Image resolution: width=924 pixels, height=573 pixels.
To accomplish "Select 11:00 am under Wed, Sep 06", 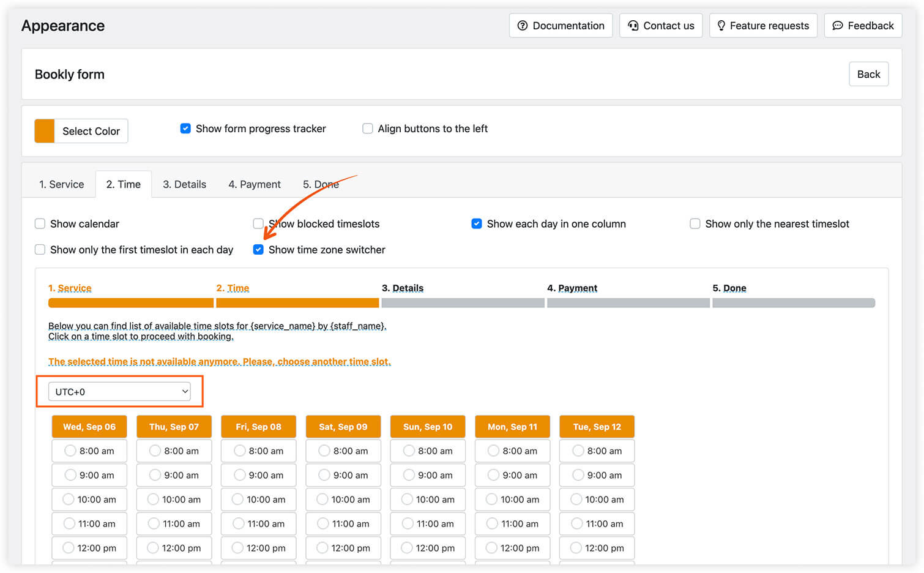I will (89, 523).
